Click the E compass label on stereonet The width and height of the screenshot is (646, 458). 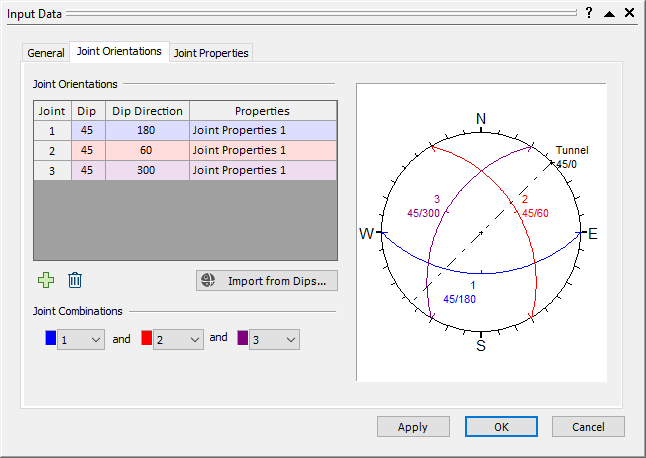(x=592, y=234)
